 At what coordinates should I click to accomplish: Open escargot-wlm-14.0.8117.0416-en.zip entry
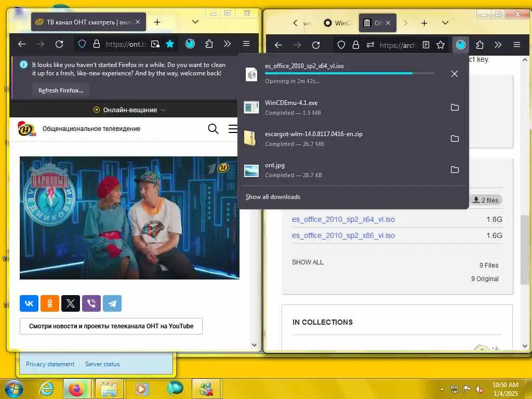[x=342, y=138]
